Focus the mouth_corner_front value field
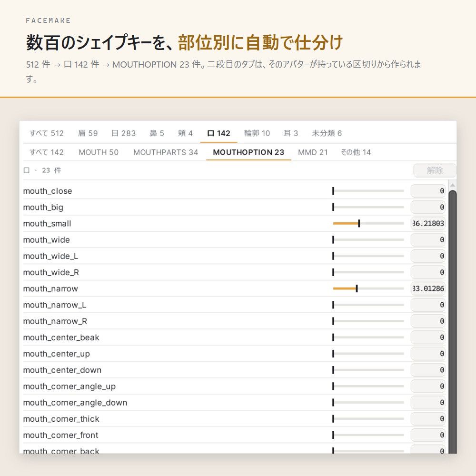Screen dimensions: 476x476 [x=428, y=435]
